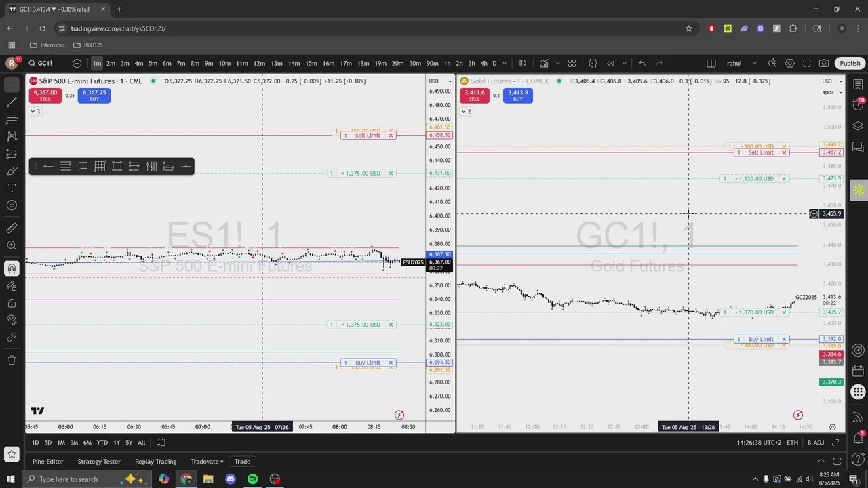Toggle Stay in Drawing Mode
Viewport: 868px width, 488px height.
(x=12, y=285)
